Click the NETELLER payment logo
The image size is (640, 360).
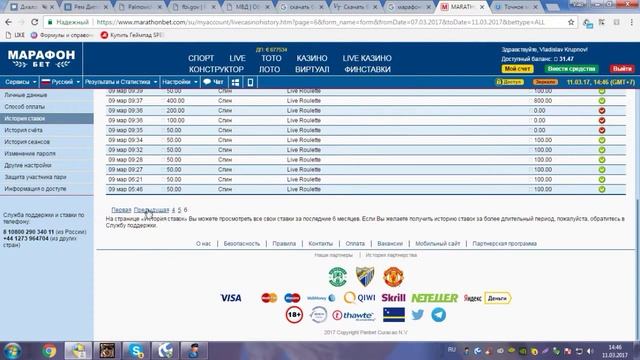click(434, 298)
